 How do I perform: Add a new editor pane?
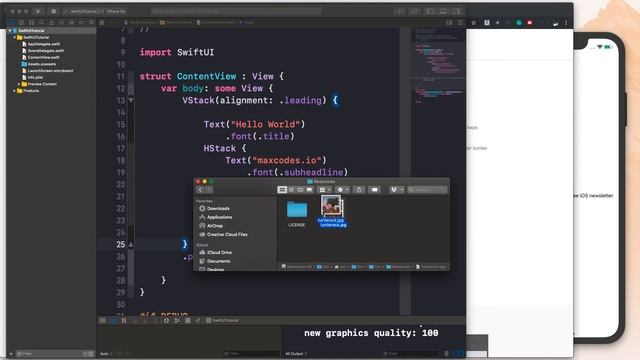click(x=460, y=22)
